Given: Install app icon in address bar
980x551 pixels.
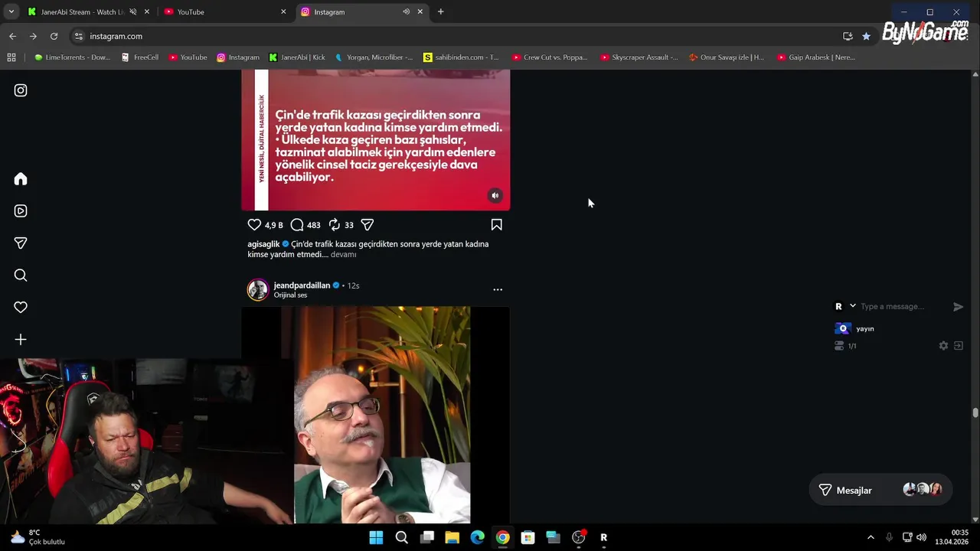Looking at the screenshot, I should tap(848, 36).
